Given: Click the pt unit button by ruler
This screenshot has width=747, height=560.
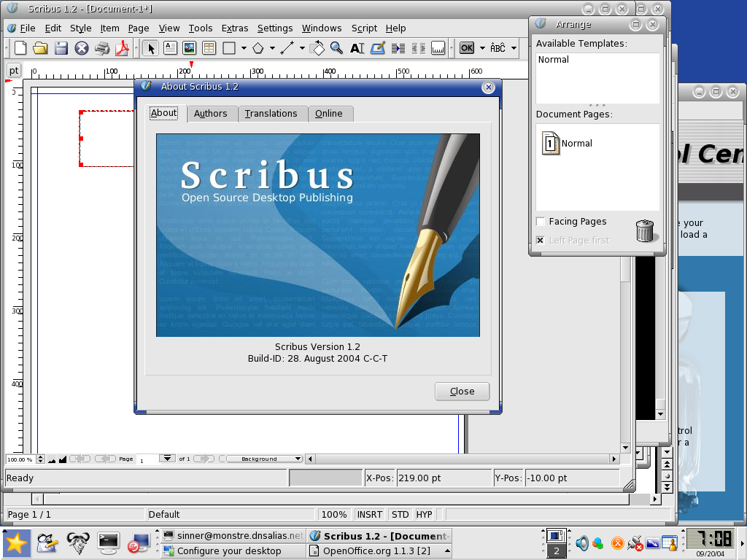Looking at the screenshot, I should [14, 71].
